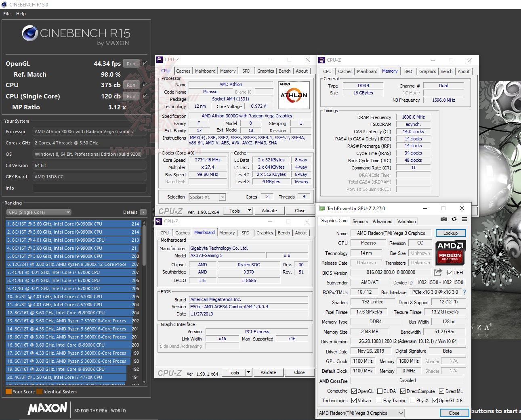Open the Tools dropdown arrow in the CPU tab window
This screenshot has height=420, width=521.
tap(249, 210)
